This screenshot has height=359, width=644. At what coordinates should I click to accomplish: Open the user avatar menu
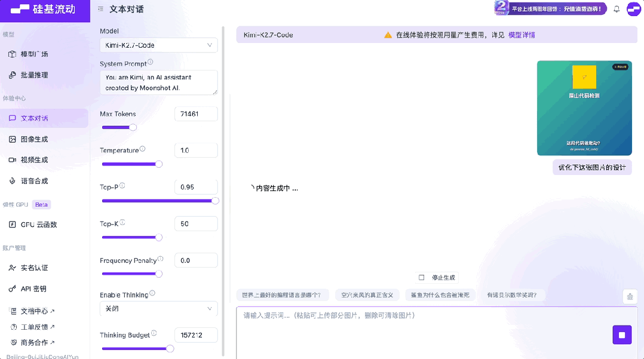[x=633, y=8]
